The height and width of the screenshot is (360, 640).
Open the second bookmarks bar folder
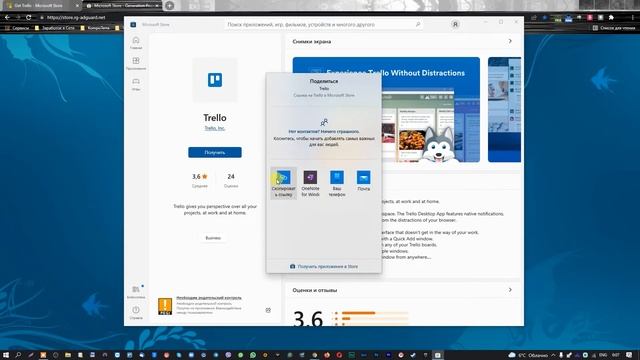[x=55, y=28]
